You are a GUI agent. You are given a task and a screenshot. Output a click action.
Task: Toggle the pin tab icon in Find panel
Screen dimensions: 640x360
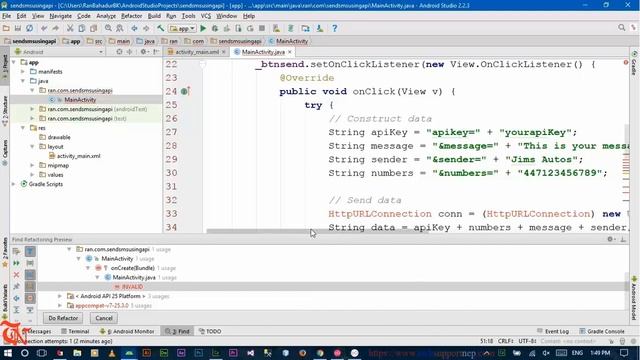(x=16, y=287)
